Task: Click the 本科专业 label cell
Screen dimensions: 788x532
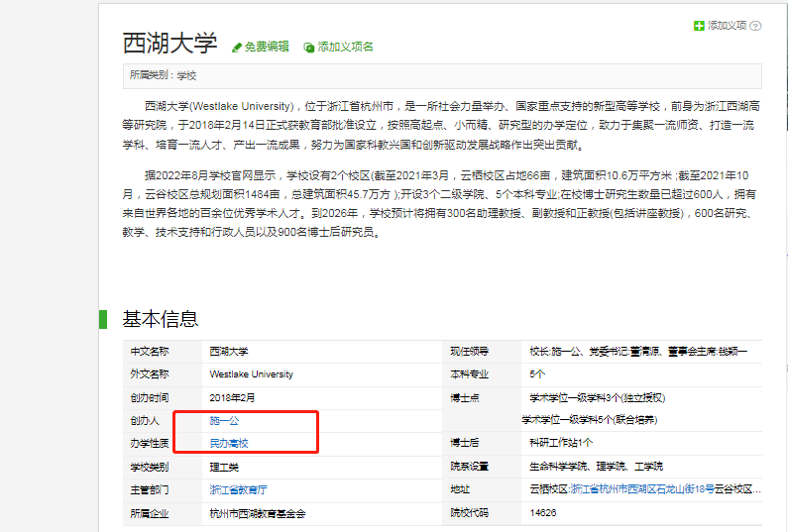Action: (x=482, y=374)
